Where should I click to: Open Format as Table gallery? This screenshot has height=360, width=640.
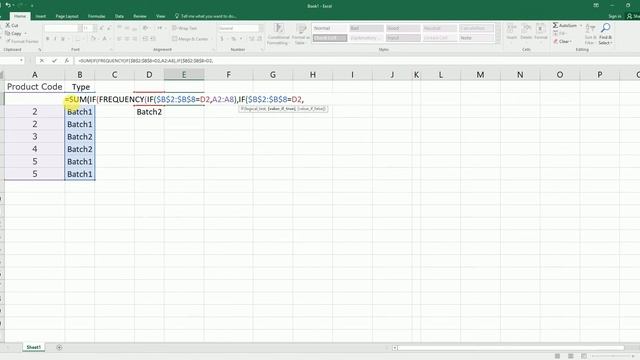[x=301, y=34]
